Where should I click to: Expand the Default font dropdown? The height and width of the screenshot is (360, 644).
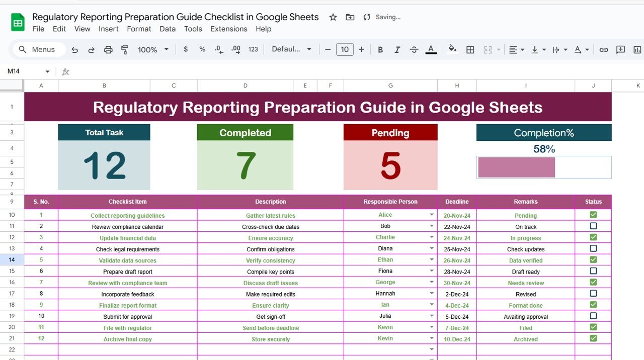292,49
